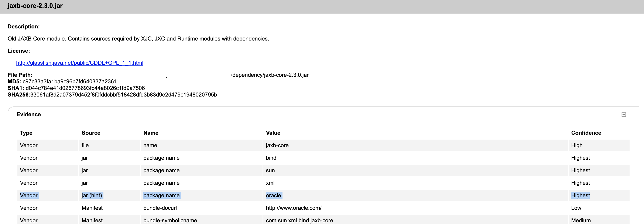Select the xml package name row
This screenshot has height=224, width=644.
pos(270,183)
